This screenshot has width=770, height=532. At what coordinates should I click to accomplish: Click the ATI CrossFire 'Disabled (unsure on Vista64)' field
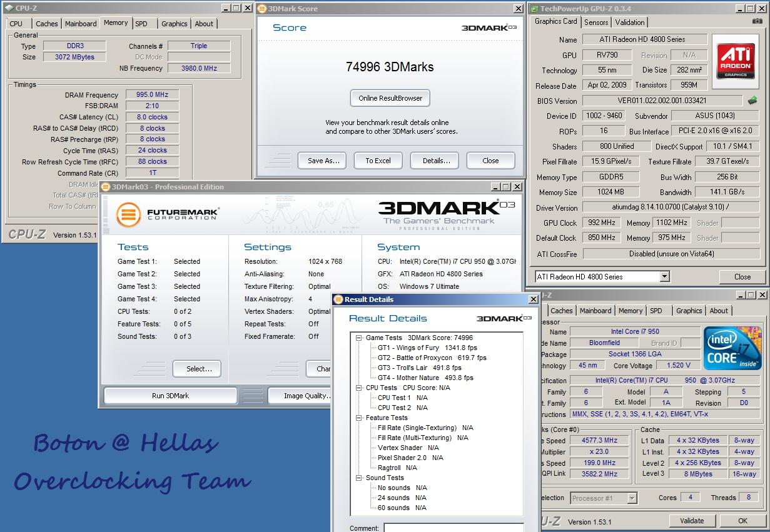coord(670,254)
